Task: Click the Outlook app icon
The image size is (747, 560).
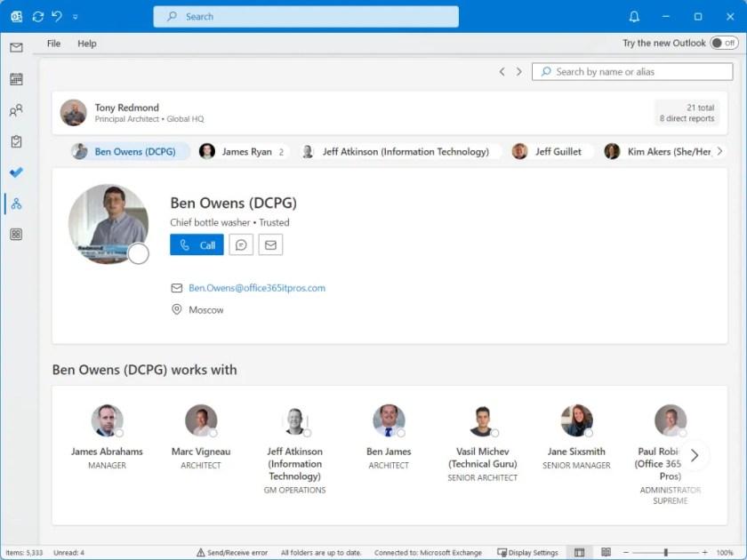Action: (x=17, y=17)
